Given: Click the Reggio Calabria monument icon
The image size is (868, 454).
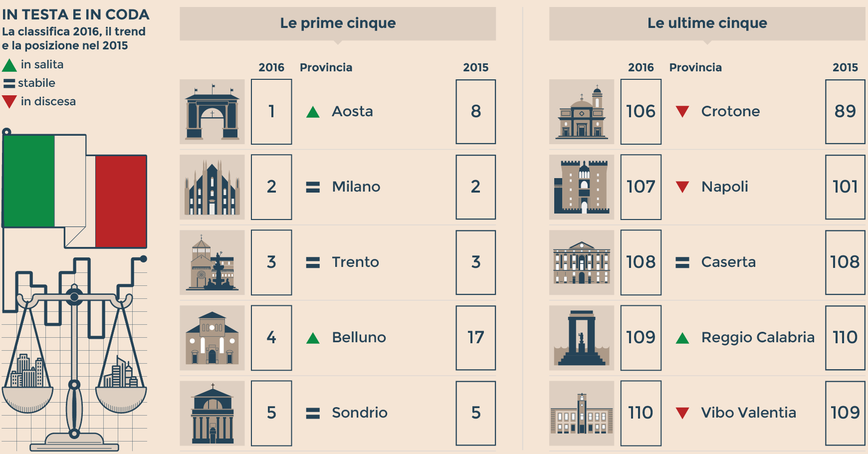Looking at the screenshot, I should point(582,338).
